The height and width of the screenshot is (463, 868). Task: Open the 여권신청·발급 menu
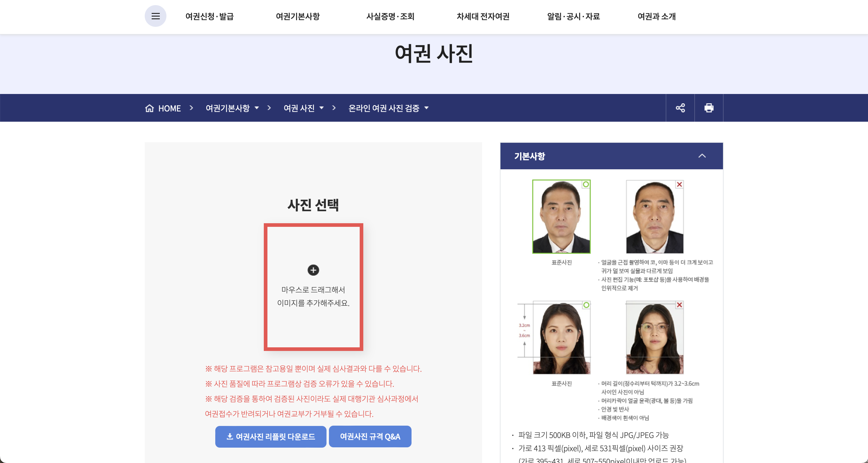[209, 16]
